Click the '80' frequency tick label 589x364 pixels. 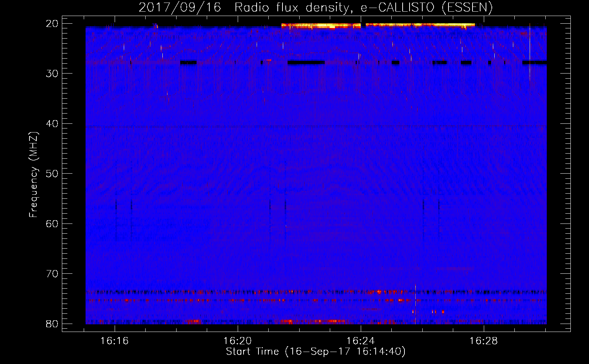(52, 324)
